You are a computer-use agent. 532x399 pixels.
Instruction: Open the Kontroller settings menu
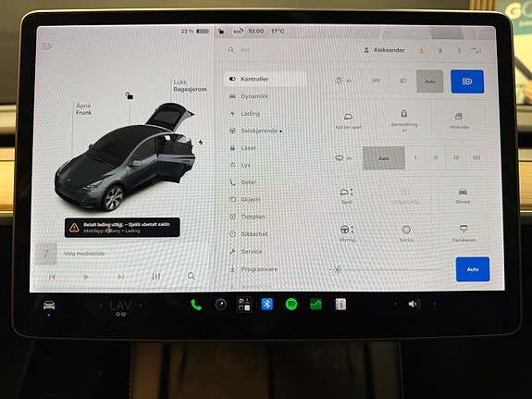point(265,79)
